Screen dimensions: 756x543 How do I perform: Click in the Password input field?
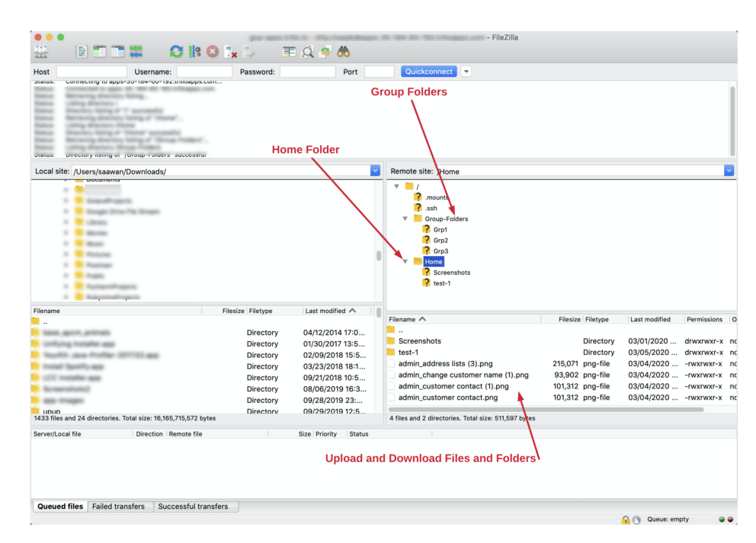[x=308, y=72]
